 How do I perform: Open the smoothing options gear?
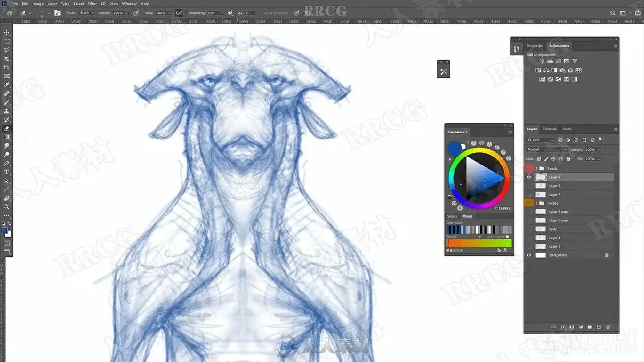(x=230, y=12)
